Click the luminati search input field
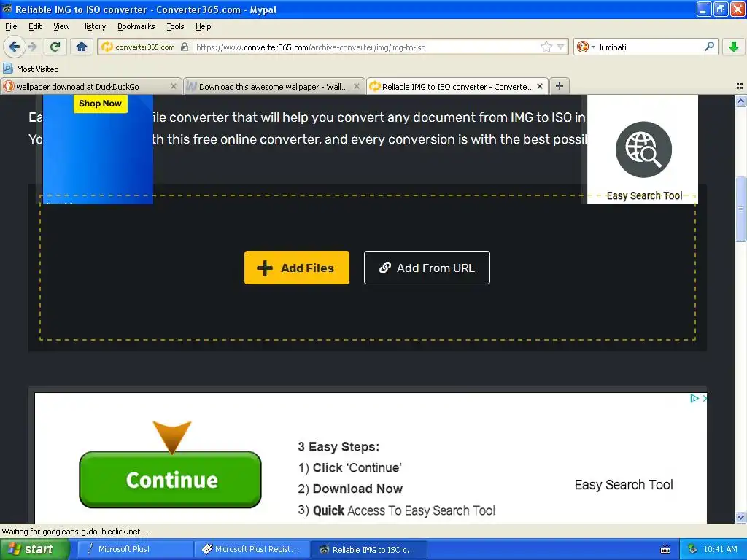 pyautogui.click(x=650, y=47)
